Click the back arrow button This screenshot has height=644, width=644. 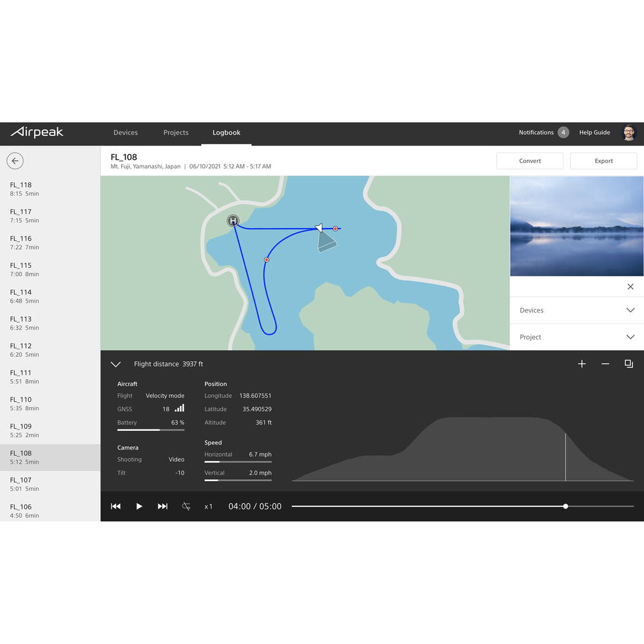tap(15, 161)
